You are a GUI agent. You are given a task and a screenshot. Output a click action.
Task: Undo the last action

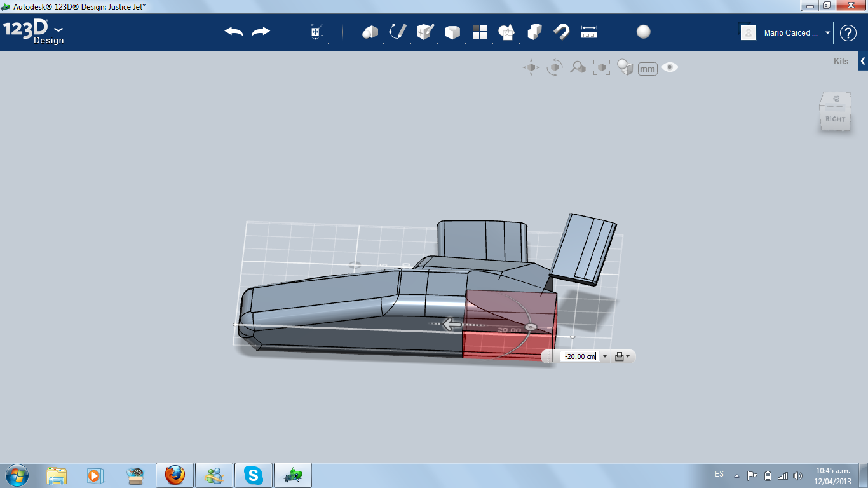[x=234, y=32]
